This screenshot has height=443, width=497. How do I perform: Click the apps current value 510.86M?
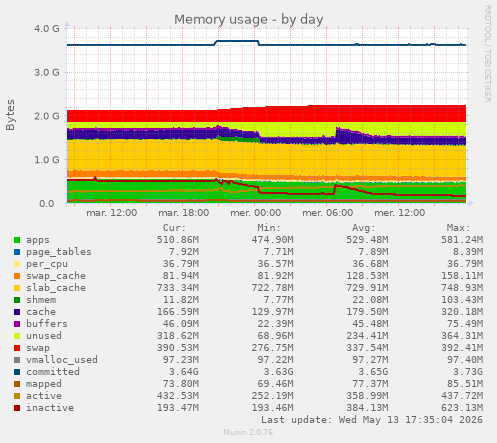pyautogui.click(x=178, y=240)
